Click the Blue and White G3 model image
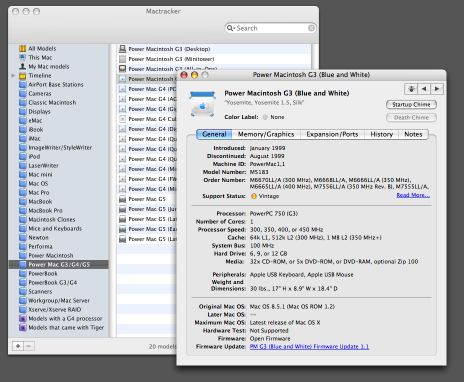464x382 pixels. [x=202, y=104]
